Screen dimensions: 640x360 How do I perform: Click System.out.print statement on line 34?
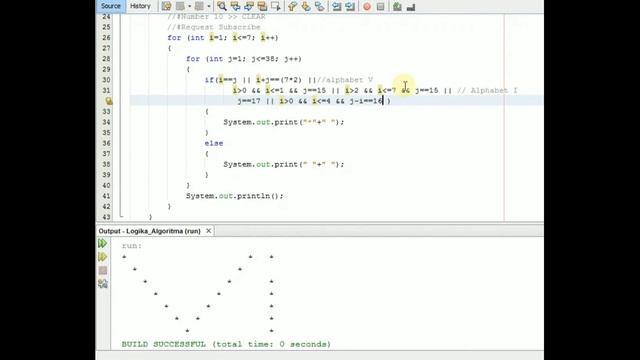pos(284,122)
